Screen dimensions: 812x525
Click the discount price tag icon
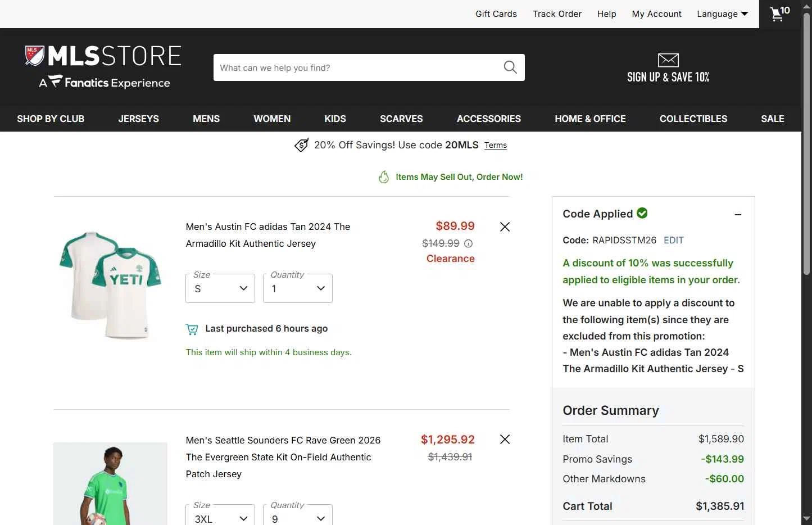pyautogui.click(x=302, y=146)
